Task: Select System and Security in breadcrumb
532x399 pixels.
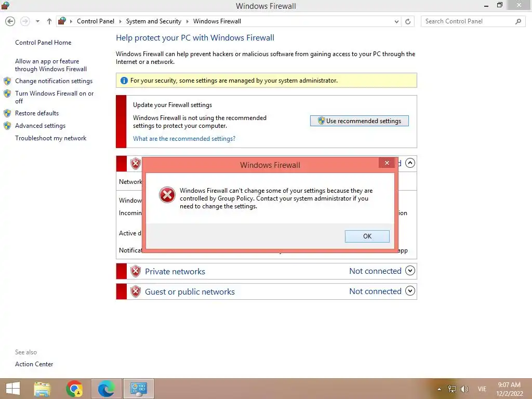Action: click(154, 21)
